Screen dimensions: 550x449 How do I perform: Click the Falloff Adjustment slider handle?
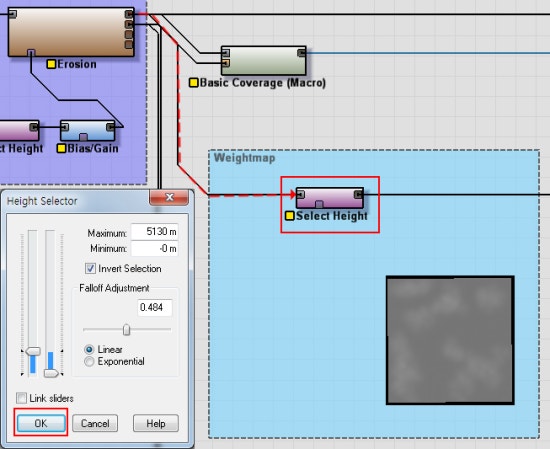(x=126, y=330)
